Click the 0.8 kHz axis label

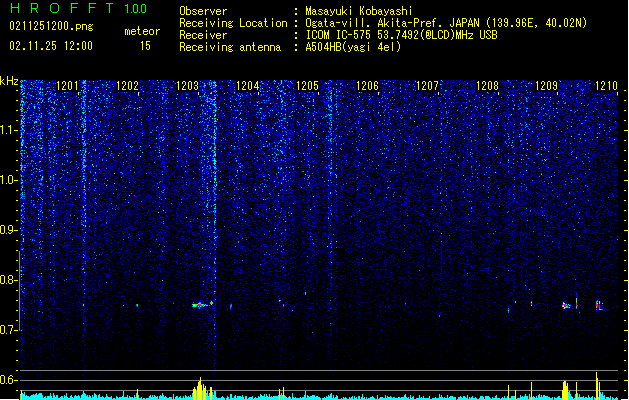(x=8, y=280)
